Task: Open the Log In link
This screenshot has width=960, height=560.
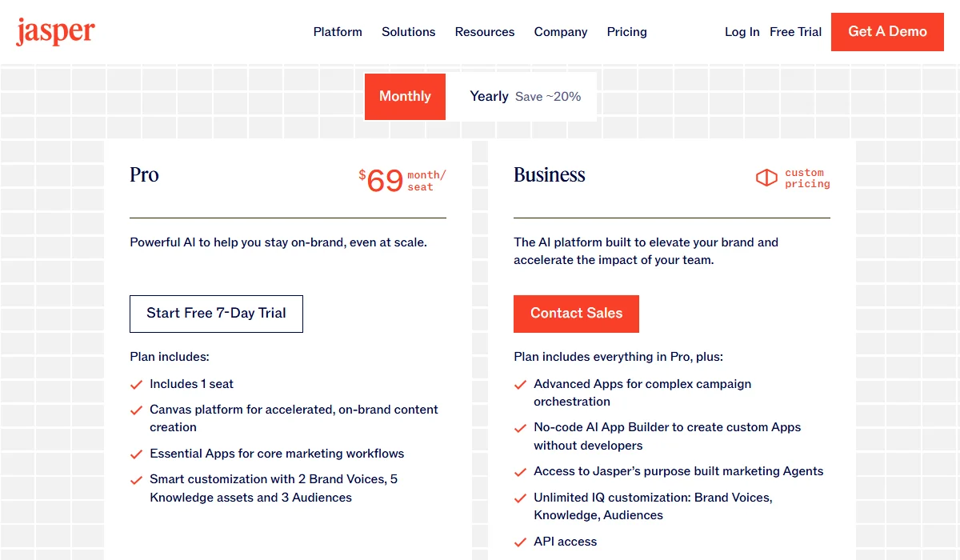Action: tap(742, 32)
